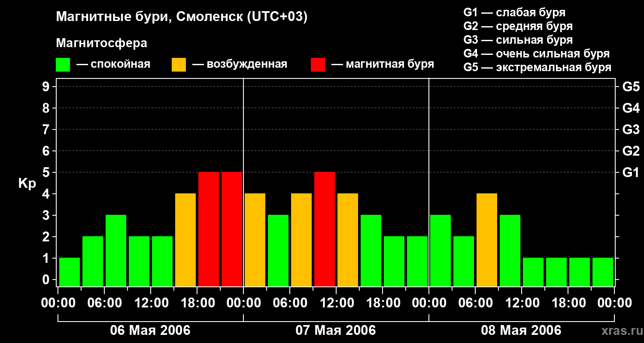Click the yellow 'возбужденная' legend swatch
This screenshot has width=644, height=343.
(179, 65)
